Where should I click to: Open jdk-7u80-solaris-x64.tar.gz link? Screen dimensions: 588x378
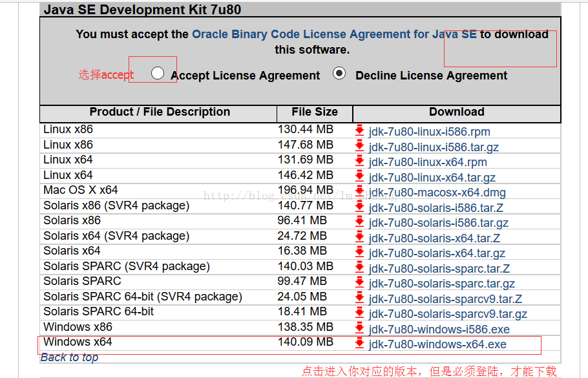pos(437,253)
